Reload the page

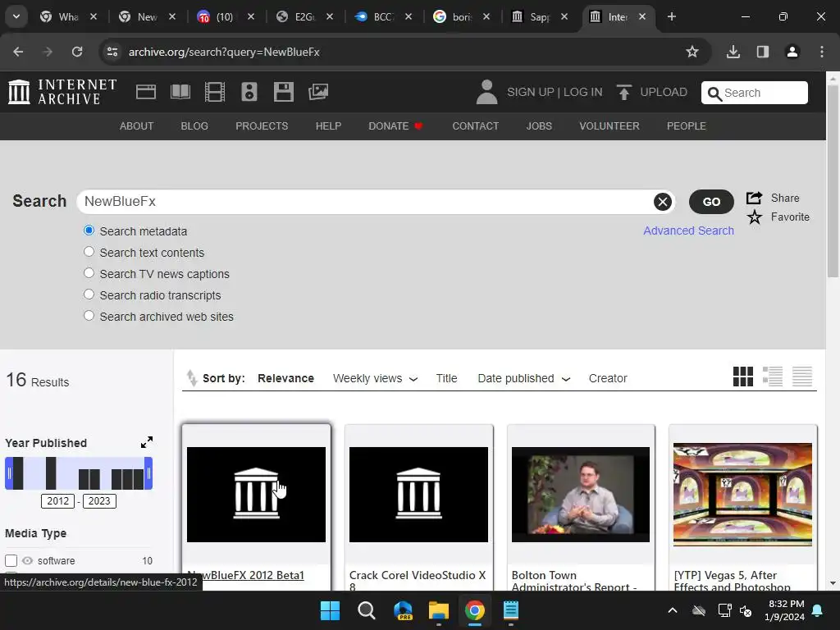pyautogui.click(x=77, y=52)
